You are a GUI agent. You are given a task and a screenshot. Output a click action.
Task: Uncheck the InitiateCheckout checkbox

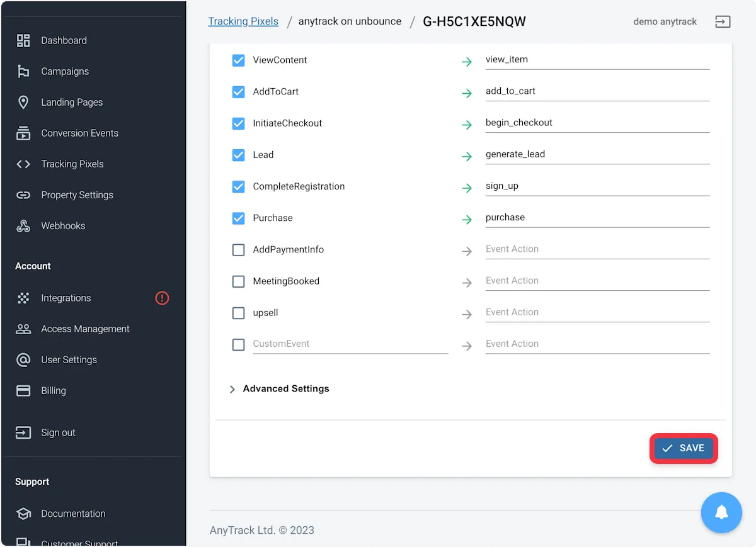(238, 123)
